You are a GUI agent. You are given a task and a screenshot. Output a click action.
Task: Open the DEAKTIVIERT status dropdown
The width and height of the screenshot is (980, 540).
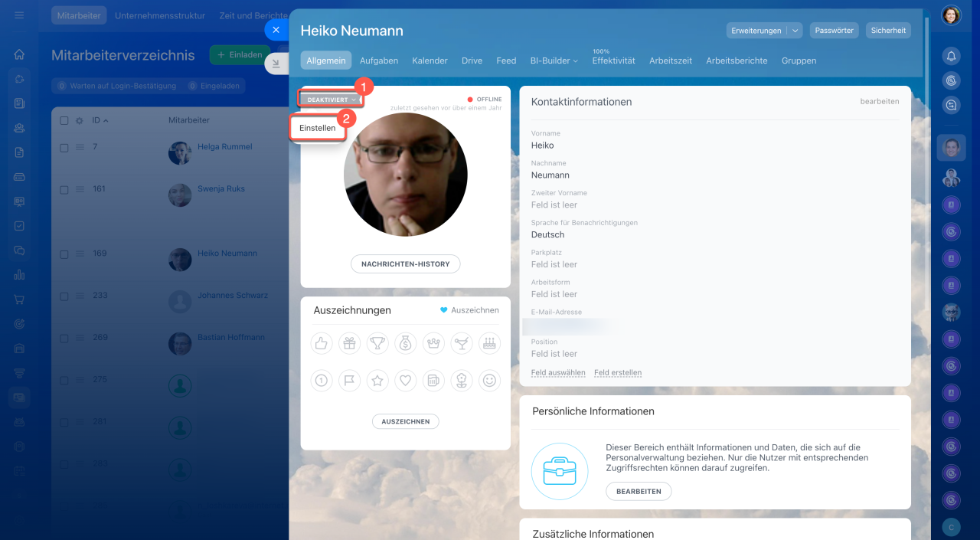331,100
